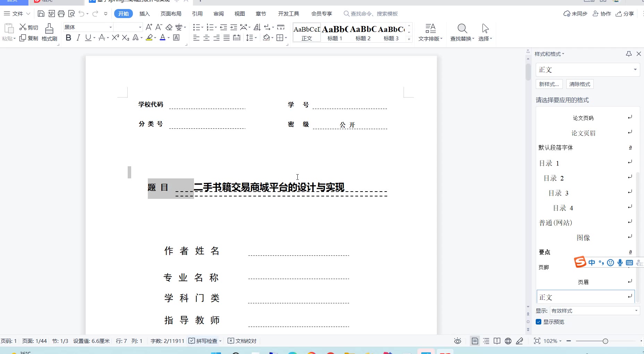This screenshot has width=644, height=354.
Task: Open the 开发工具 tab
Action: tap(288, 14)
